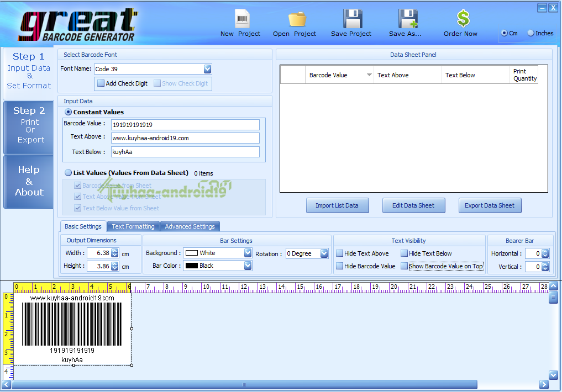
Task: Click the Text Above input field
Action: [x=185, y=138]
